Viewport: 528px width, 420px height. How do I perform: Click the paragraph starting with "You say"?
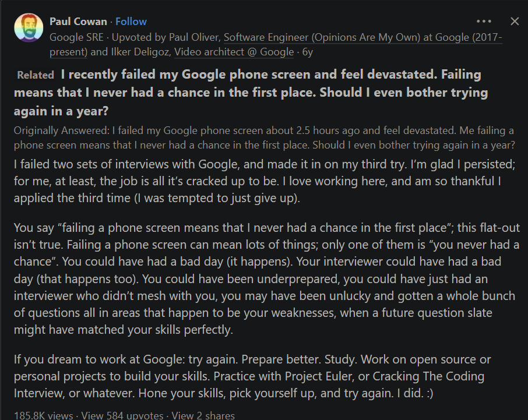click(x=267, y=278)
